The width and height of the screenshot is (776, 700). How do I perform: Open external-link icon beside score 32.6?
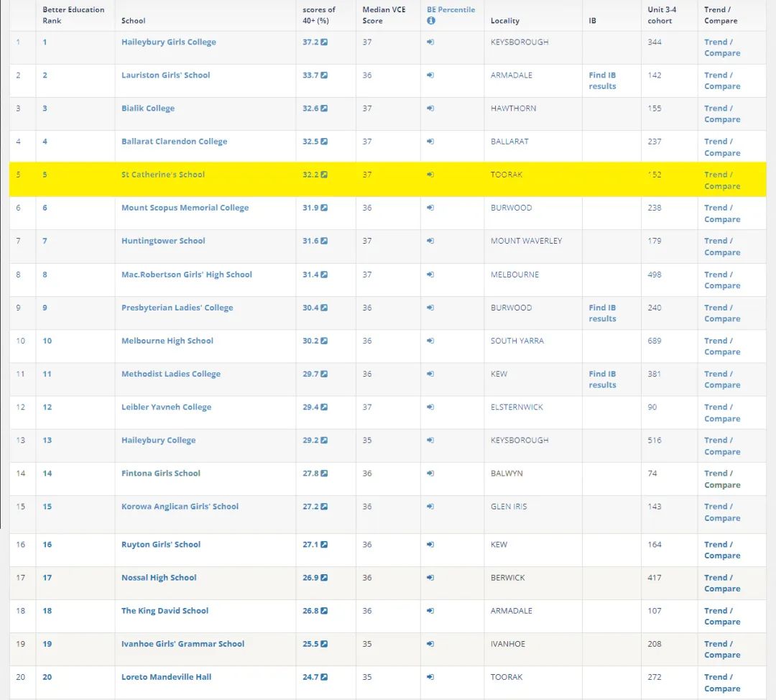pos(324,109)
